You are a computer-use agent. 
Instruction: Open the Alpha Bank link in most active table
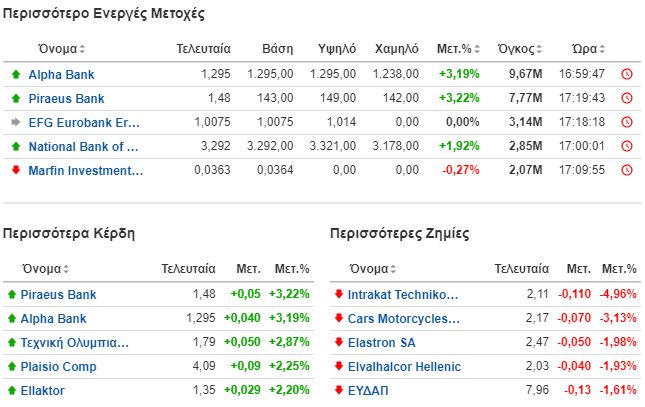[62, 74]
